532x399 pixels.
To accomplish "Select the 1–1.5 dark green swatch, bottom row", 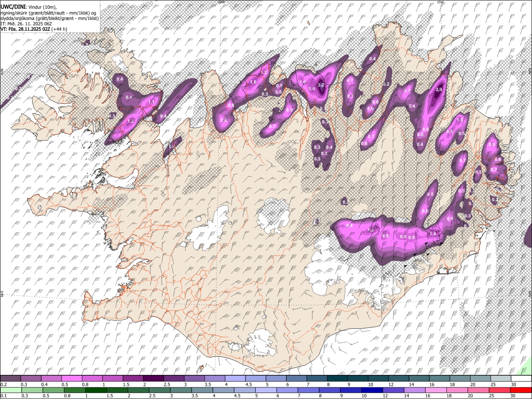I will point(96,390).
